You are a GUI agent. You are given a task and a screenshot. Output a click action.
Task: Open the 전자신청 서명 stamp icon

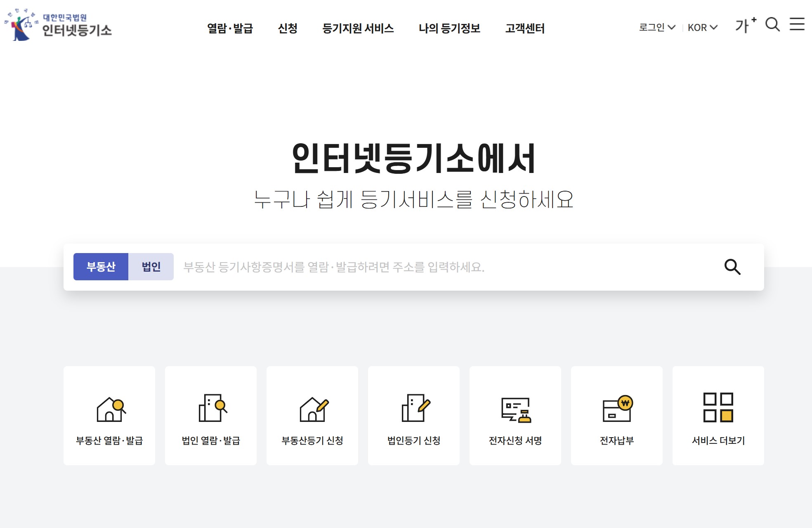coord(516,410)
